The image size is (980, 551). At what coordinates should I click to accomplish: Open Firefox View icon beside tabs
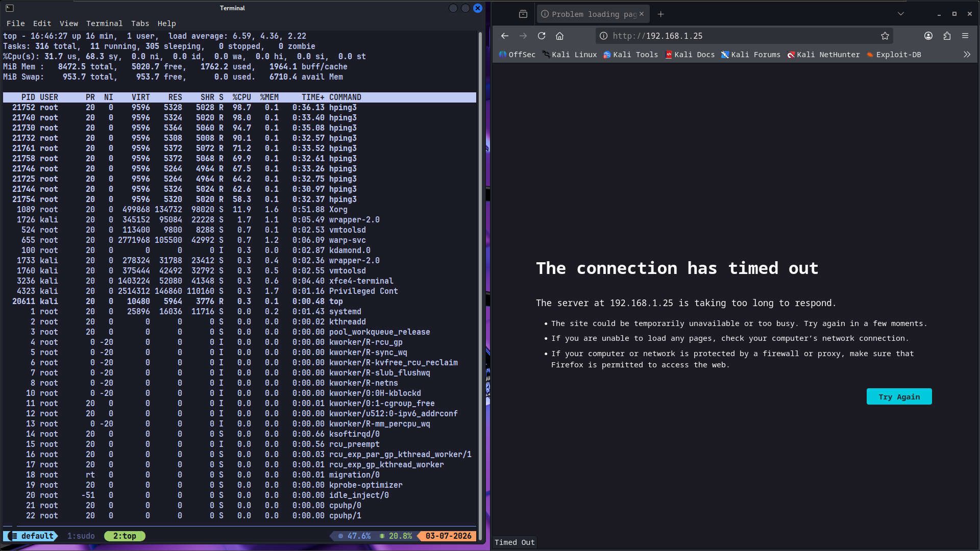tap(523, 14)
